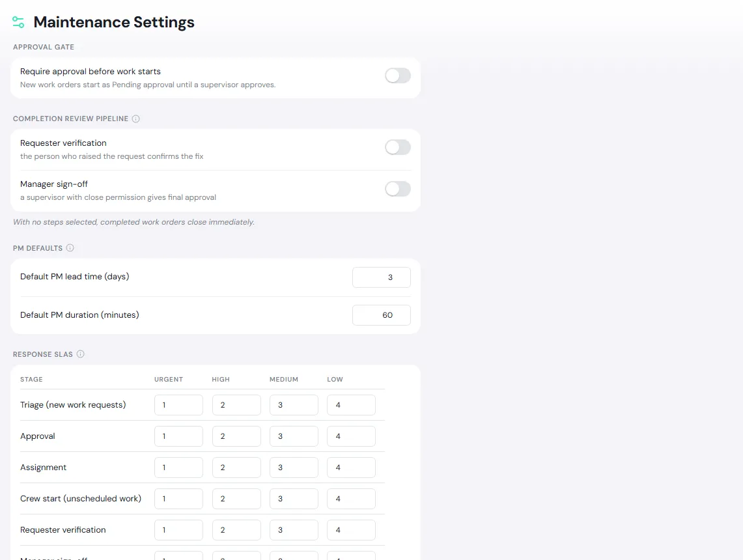Click the STAGE column header
The image size is (743, 560).
coord(31,380)
